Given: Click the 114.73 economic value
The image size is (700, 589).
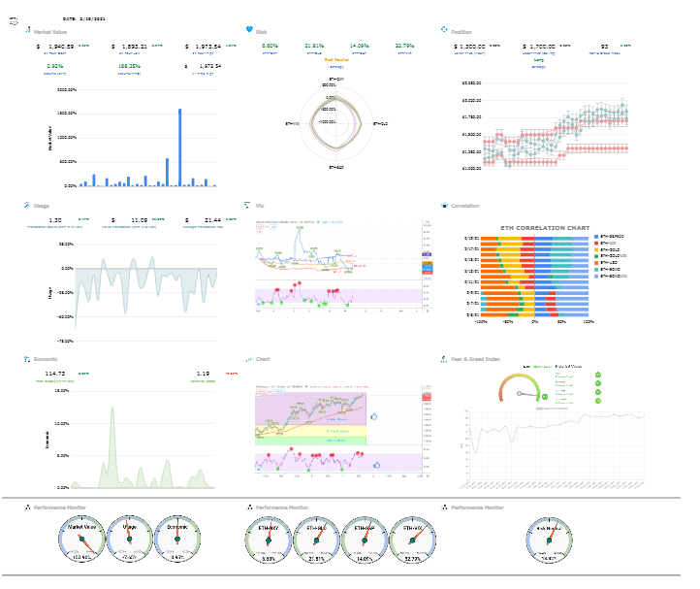Looking at the screenshot, I should 55,374.
